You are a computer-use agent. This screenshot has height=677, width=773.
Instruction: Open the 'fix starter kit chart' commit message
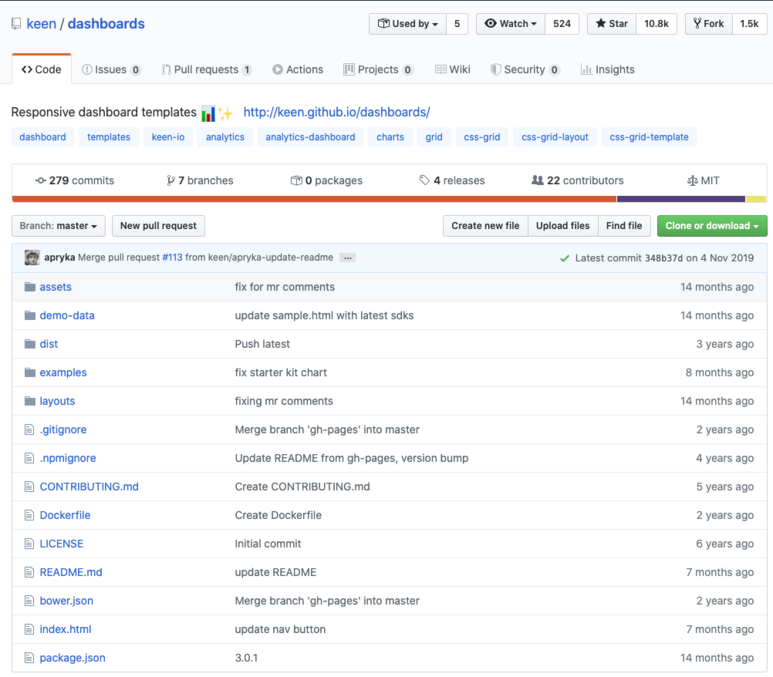pyautogui.click(x=281, y=373)
